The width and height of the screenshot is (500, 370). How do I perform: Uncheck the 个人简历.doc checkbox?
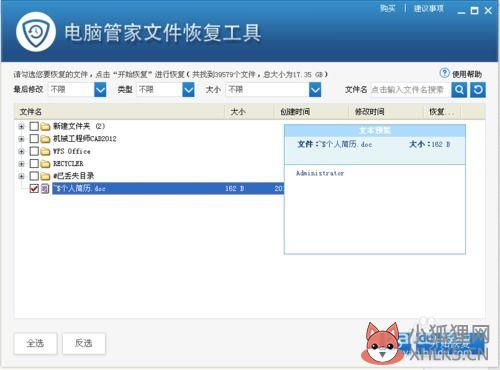[34, 188]
